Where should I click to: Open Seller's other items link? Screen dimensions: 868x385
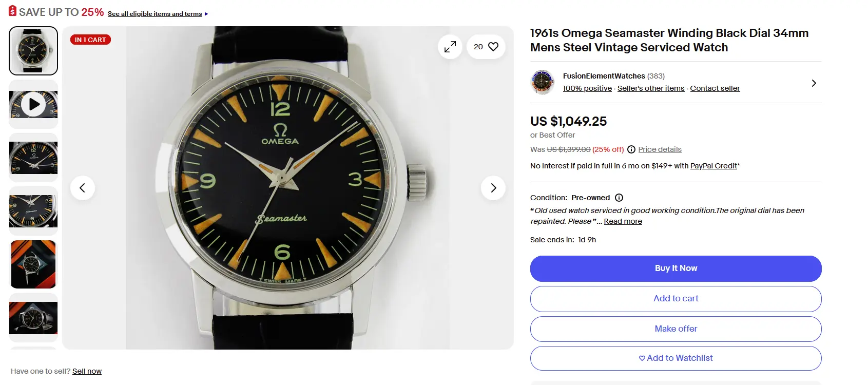point(651,88)
